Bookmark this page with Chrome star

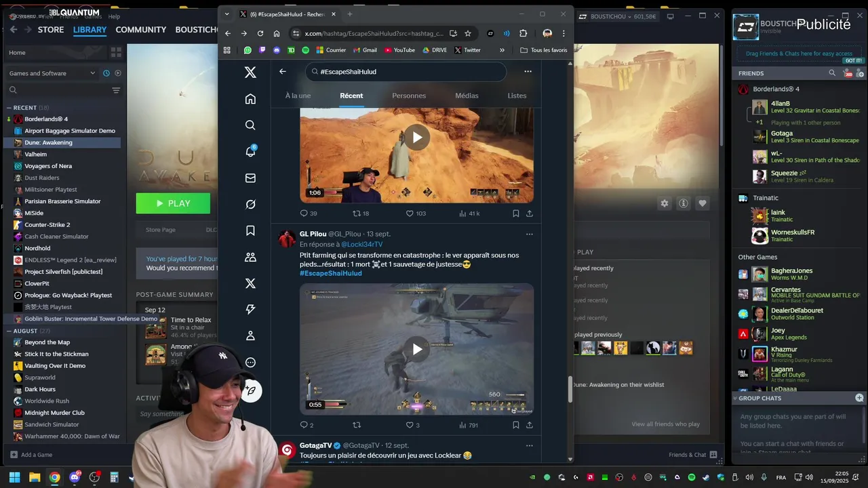[468, 33]
